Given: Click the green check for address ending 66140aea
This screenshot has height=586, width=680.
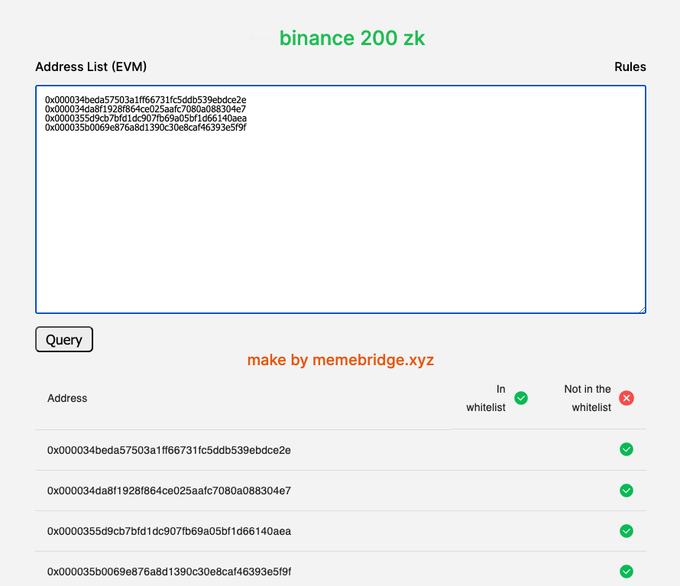Looking at the screenshot, I should (x=626, y=531).
